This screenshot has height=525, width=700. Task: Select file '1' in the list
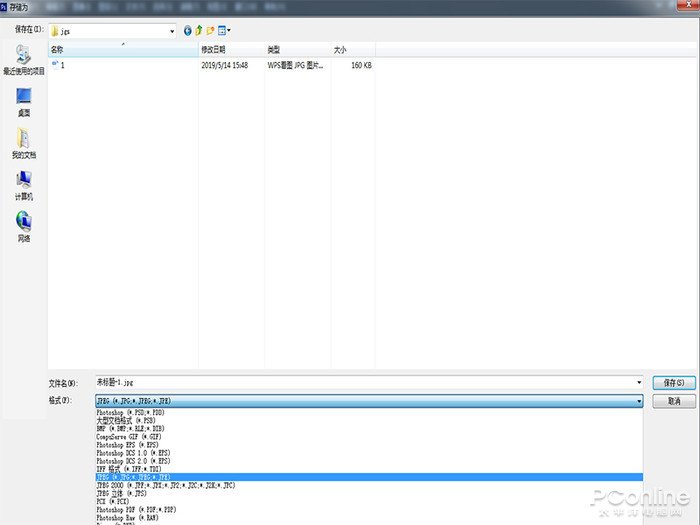point(62,65)
